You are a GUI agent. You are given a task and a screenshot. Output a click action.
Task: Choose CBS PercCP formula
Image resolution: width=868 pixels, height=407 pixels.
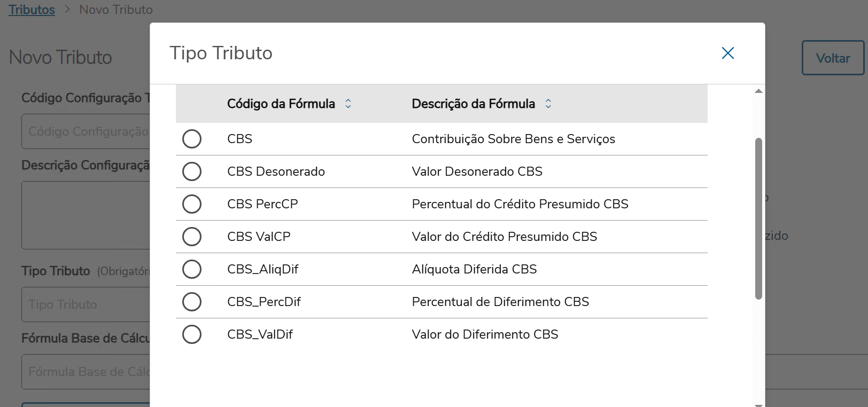pyautogui.click(x=192, y=203)
